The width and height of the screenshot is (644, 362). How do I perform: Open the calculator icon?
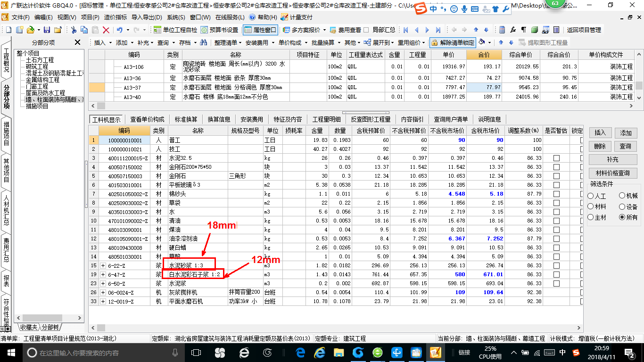point(502,30)
